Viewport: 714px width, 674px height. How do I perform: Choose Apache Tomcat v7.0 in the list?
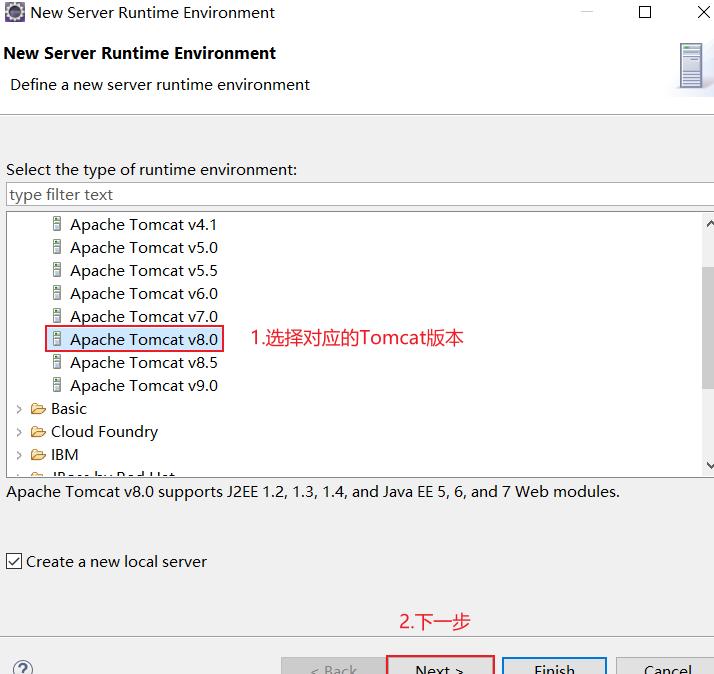(x=144, y=317)
